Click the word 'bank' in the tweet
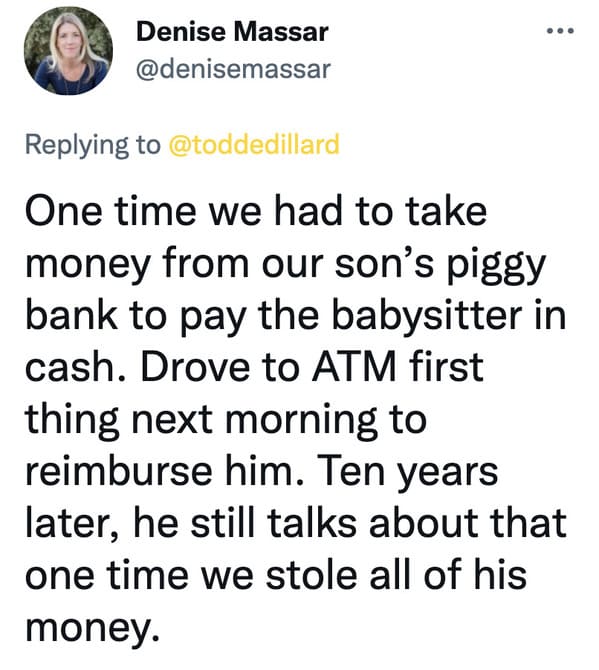599x670 pixels. 71,314
